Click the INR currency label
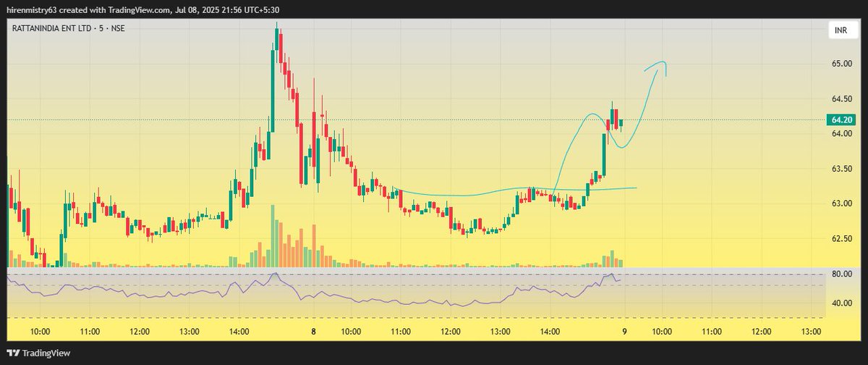The image size is (868, 365). coord(843,30)
